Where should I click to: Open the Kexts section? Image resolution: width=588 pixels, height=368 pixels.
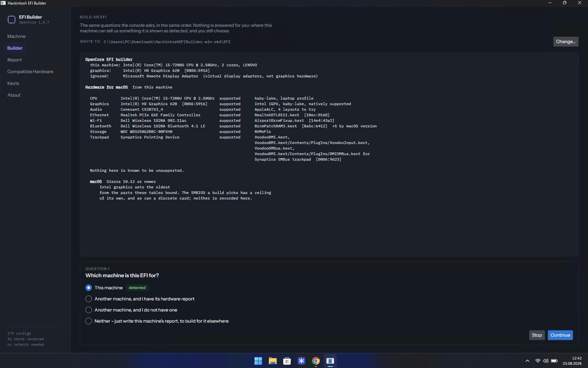(13, 83)
